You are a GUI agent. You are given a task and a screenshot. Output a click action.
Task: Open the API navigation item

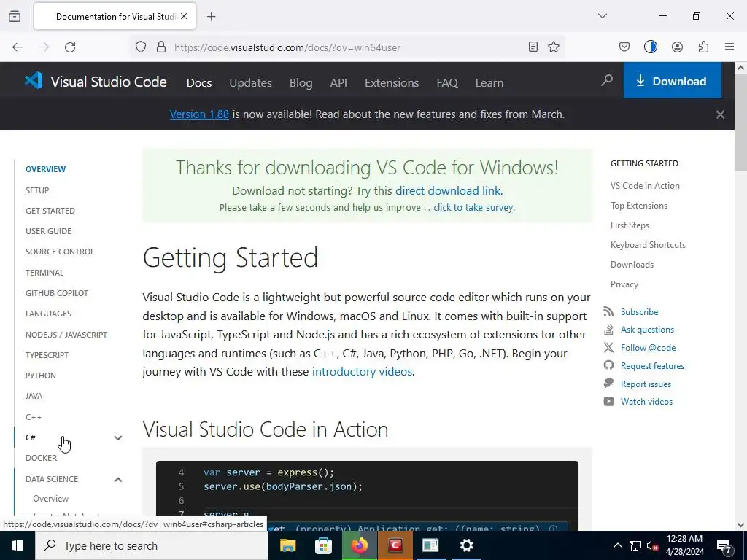[338, 83]
